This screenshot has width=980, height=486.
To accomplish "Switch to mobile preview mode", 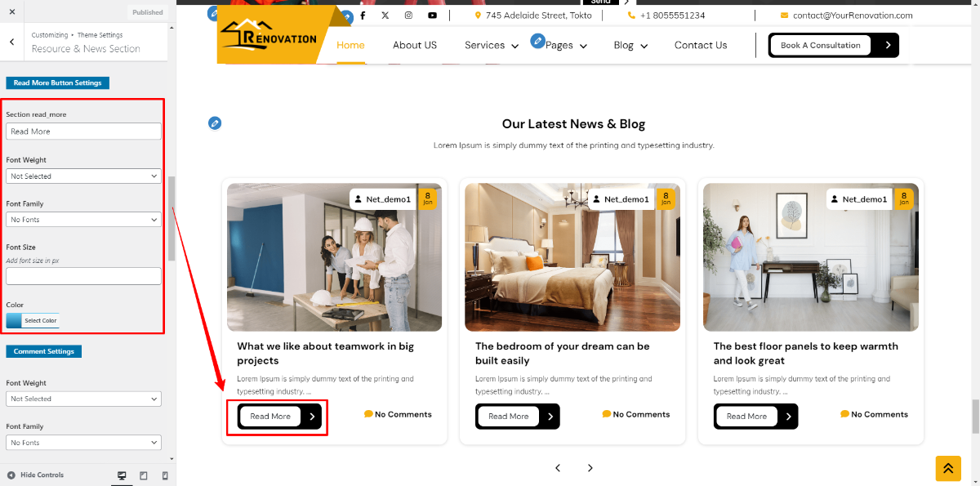I will pos(165,475).
